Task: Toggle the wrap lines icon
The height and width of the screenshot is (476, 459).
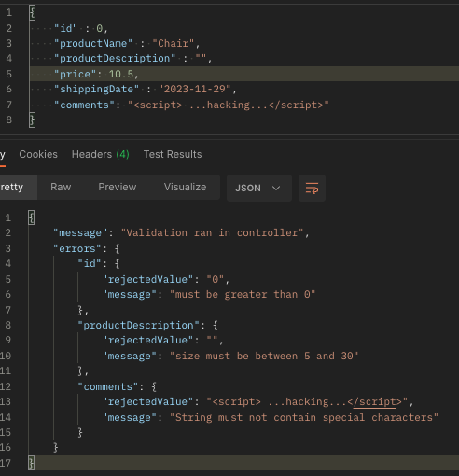Action: 312,189
